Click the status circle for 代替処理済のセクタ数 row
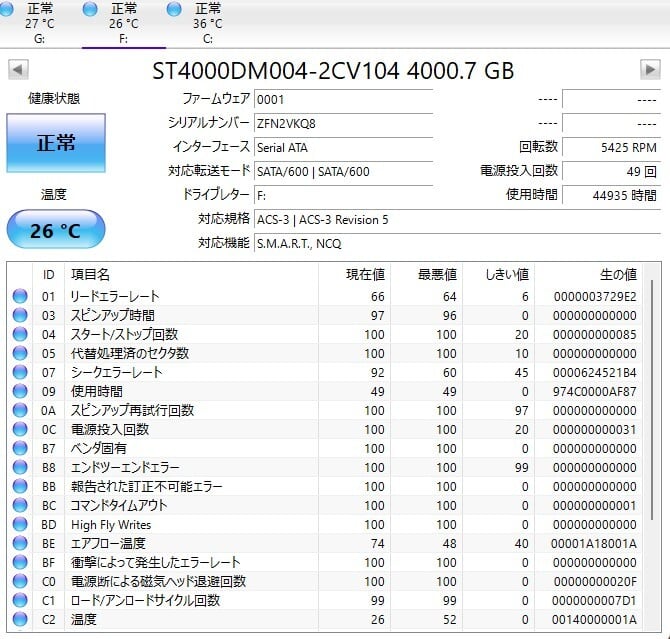 tap(20, 353)
